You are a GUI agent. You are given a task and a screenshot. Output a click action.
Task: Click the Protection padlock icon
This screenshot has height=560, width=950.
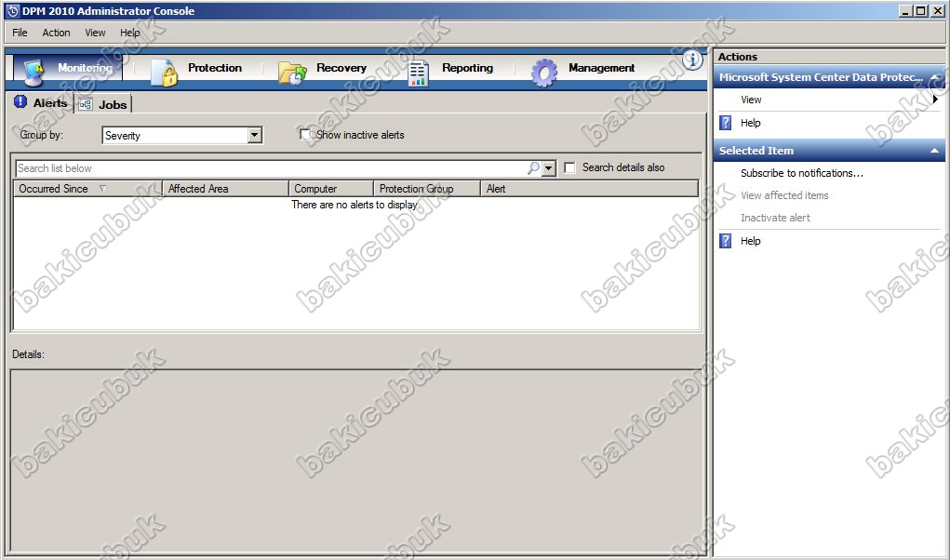(x=164, y=73)
